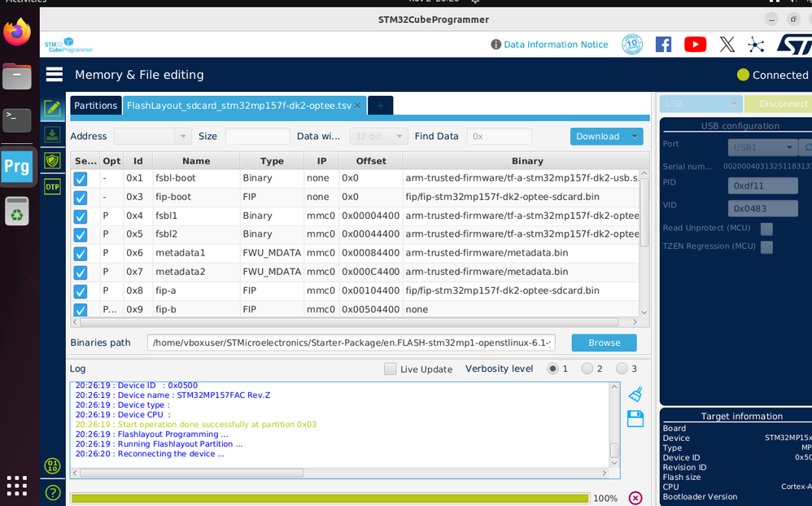Uncheck the fsbl-boot partition checkbox
Image resolution: width=812 pixels, height=506 pixels.
(81, 179)
